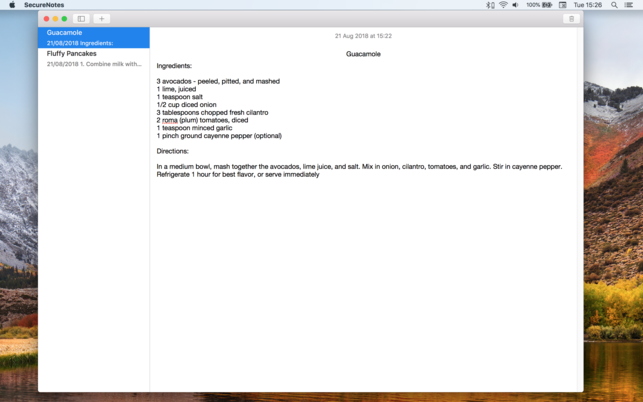Click the '1 teaspoon minced garlic' line

click(194, 128)
